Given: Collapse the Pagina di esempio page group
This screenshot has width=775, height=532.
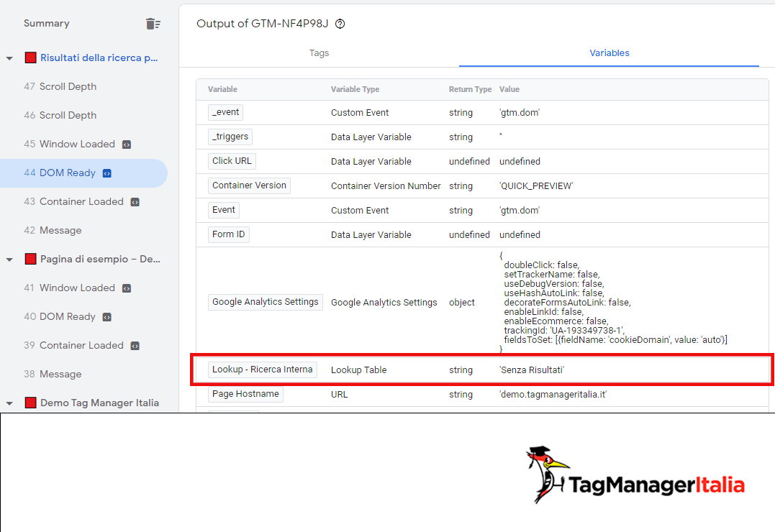Looking at the screenshot, I should (10, 260).
